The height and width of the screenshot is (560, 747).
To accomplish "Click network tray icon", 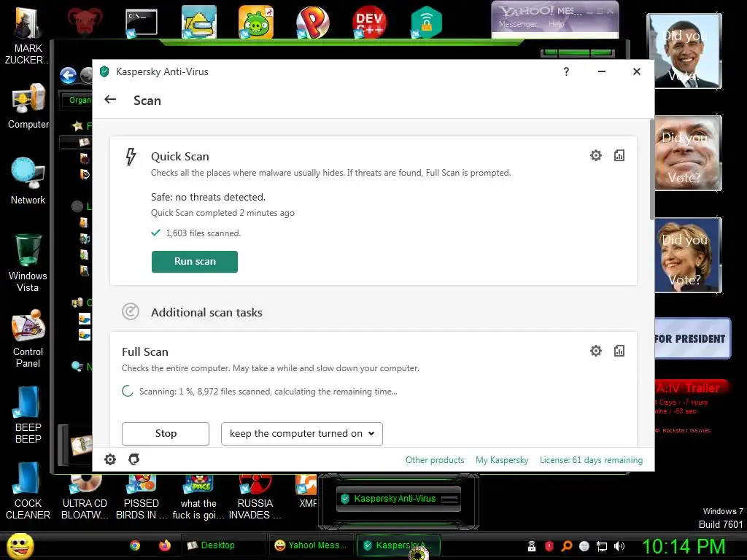I will 602,546.
